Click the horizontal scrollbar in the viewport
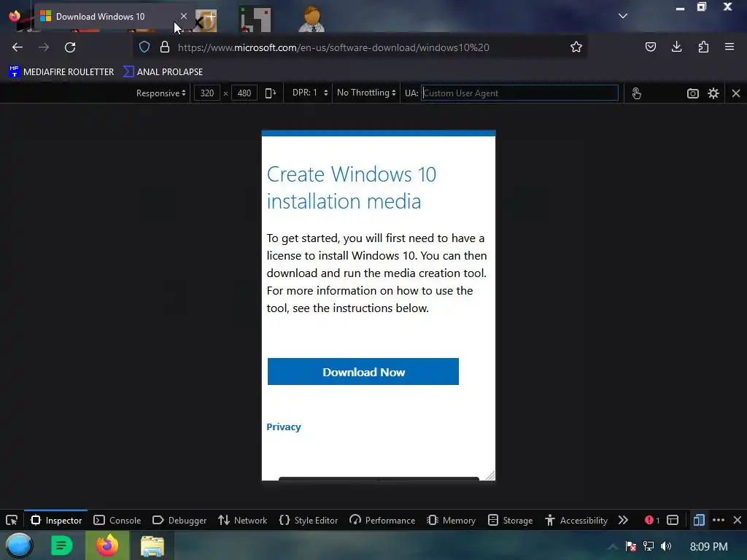747x560 pixels. 379,478
